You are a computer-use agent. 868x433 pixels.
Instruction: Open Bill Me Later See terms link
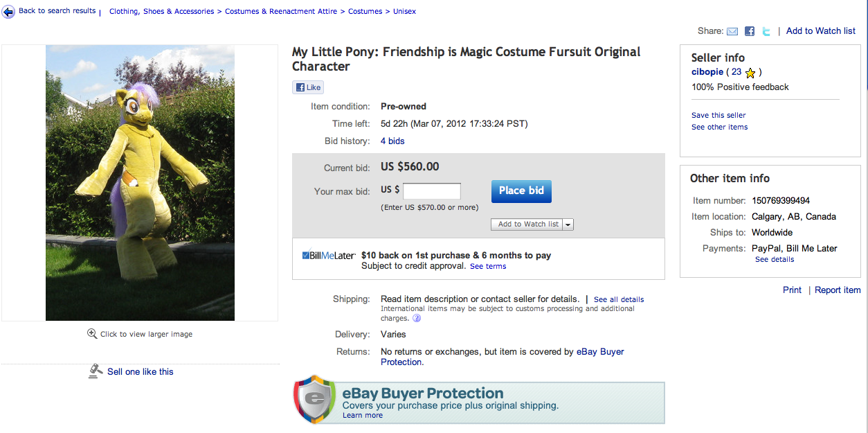(x=488, y=266)
